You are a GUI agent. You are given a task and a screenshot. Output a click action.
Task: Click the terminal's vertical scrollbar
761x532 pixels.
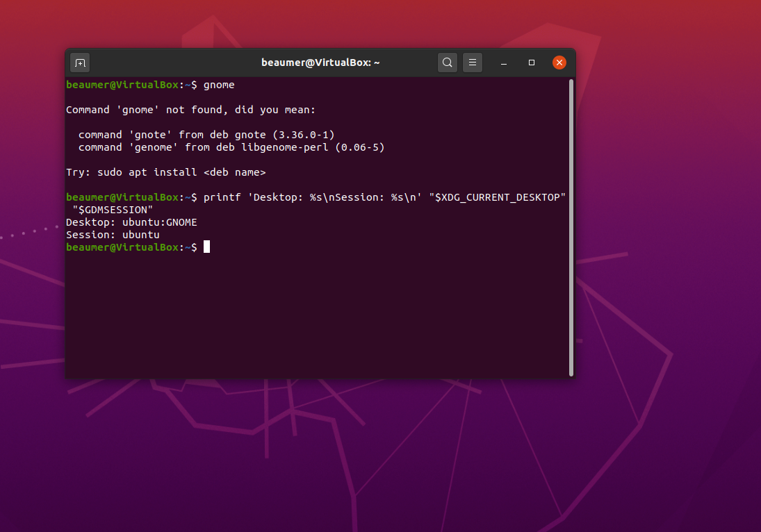point(571,227)
